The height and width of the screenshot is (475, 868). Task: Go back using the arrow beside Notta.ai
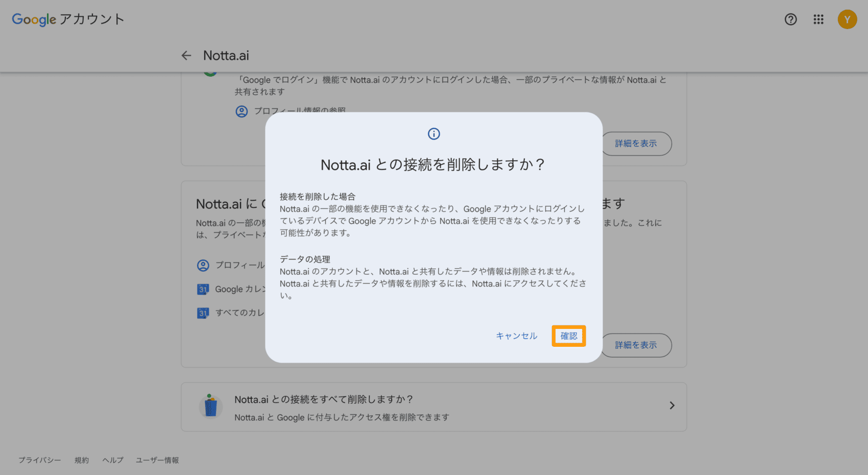(186, 56)
